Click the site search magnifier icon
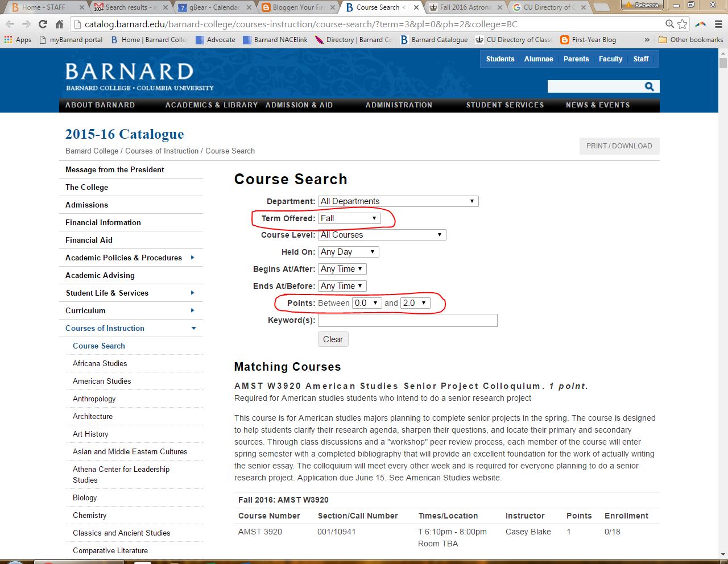The width and height of the screenshot is (728, 564). (649, 86)
